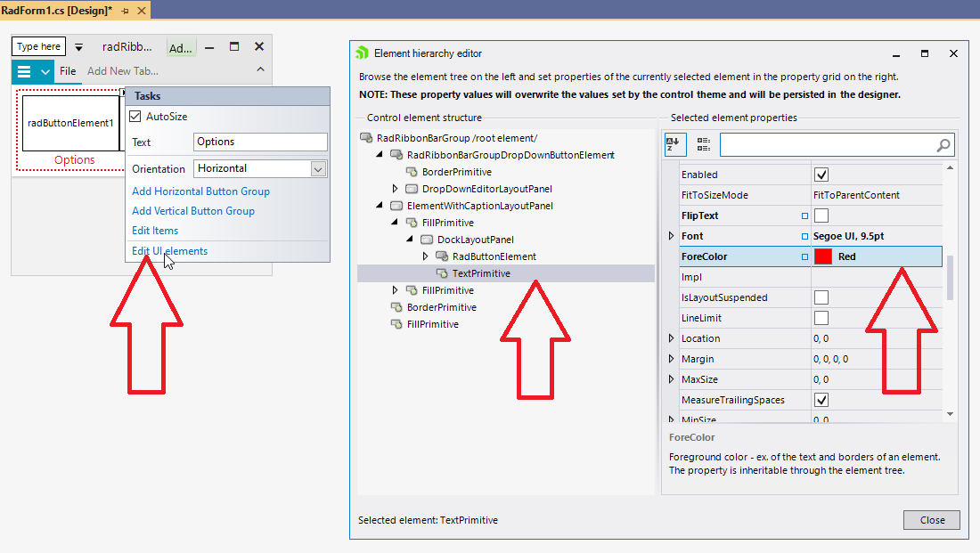Viewport: 980px width, 553px height.
Task: Expand the RadButtonElement node
Action: pos(425,256)
